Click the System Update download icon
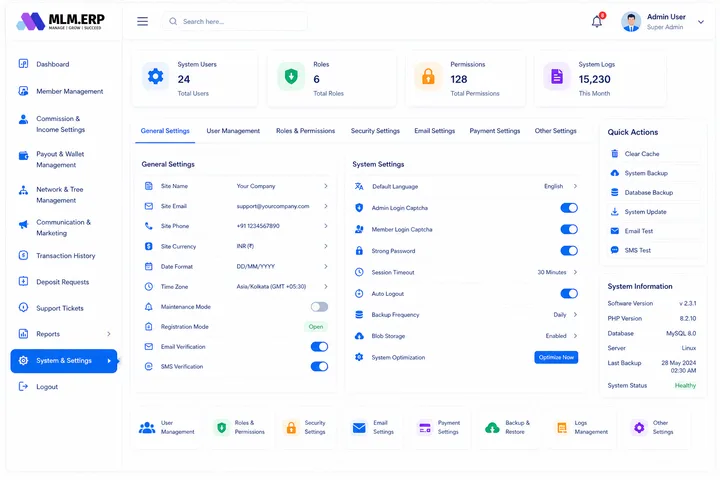 [x=614, y=211]
